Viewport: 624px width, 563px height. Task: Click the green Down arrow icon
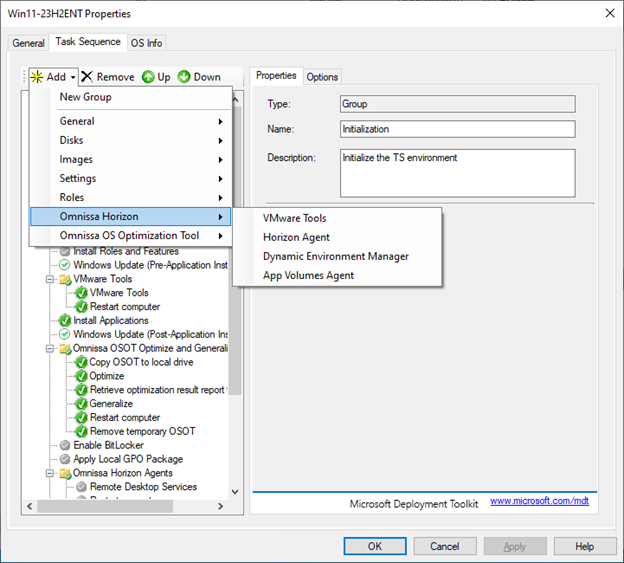pyautogui.click(x=184, y=77)
